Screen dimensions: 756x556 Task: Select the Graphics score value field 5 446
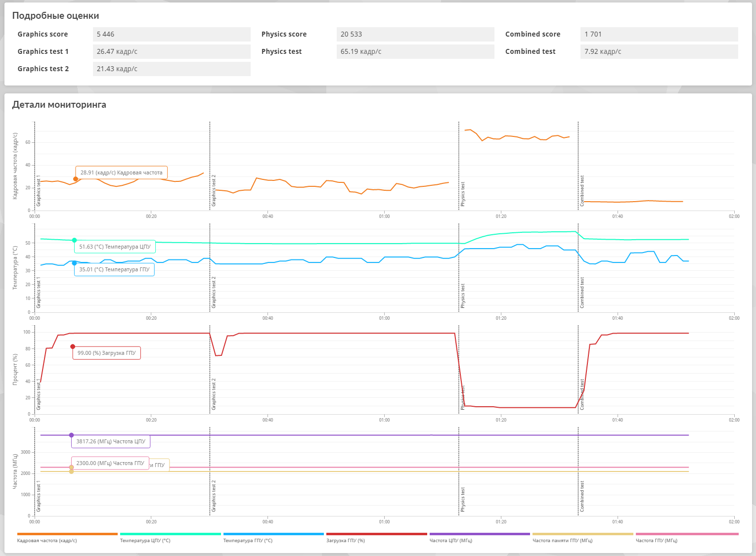point(172,34)
